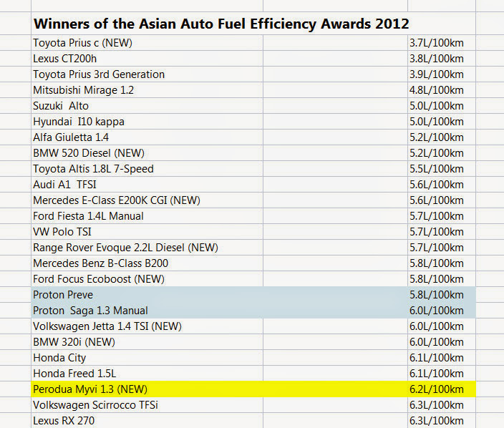Click the 5.7L/100km value in VW Polo row
Viewport: 504px width, 428px height.
(x=442, y=232)
